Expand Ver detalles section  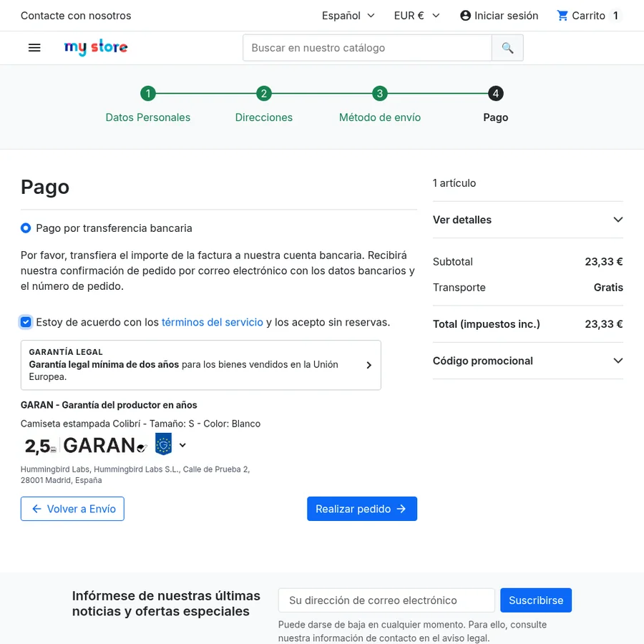(528, 220)
